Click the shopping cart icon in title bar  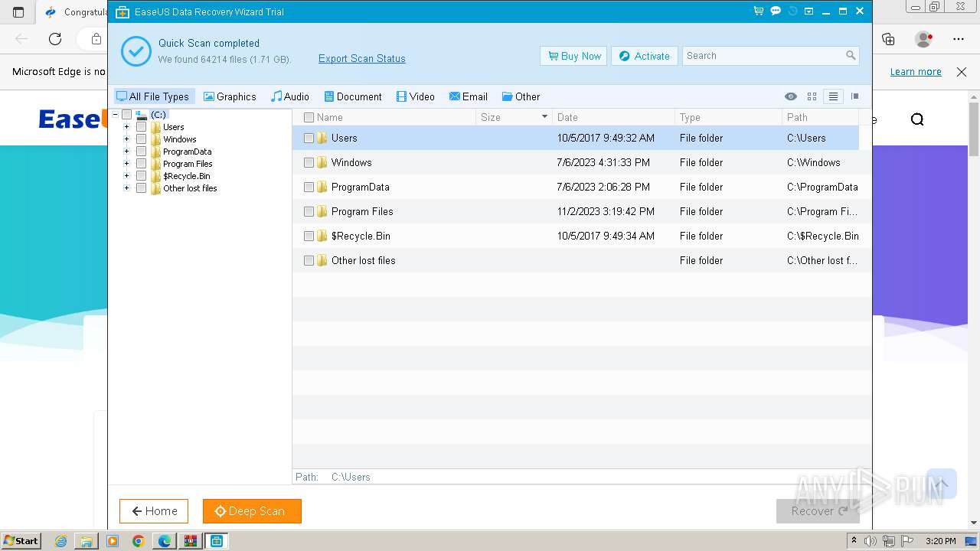(x=758, y=11)
